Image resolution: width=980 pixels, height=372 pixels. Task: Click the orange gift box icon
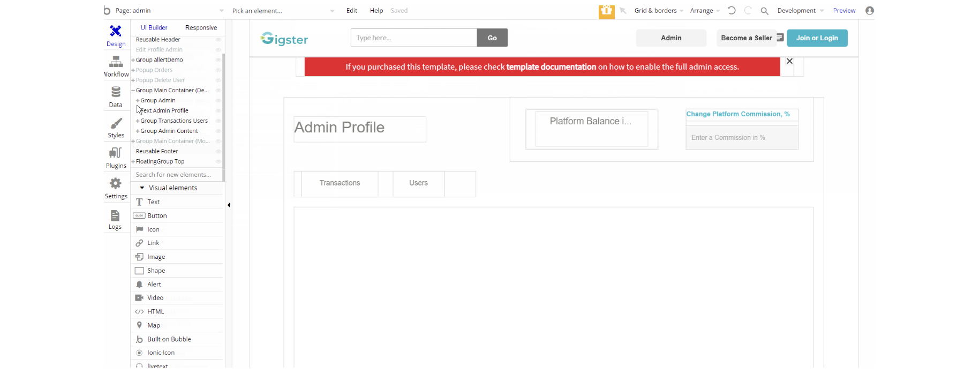tap(606, 11)
